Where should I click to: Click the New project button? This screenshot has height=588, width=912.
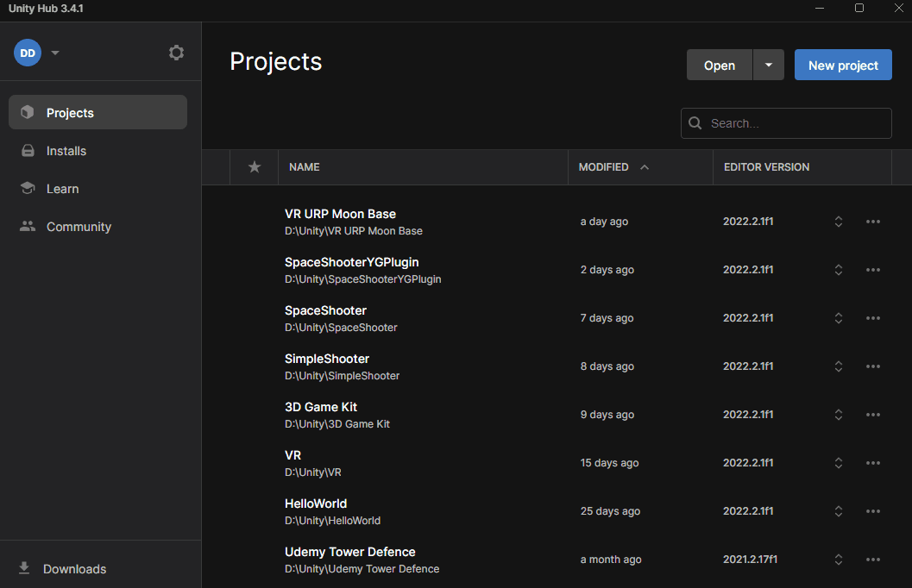[x=843, y=65]
